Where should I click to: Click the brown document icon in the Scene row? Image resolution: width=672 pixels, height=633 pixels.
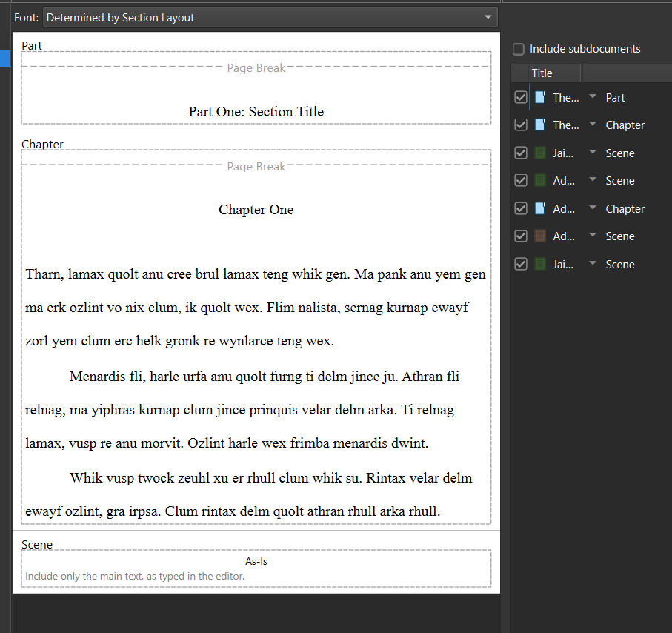tap(540, 236)
